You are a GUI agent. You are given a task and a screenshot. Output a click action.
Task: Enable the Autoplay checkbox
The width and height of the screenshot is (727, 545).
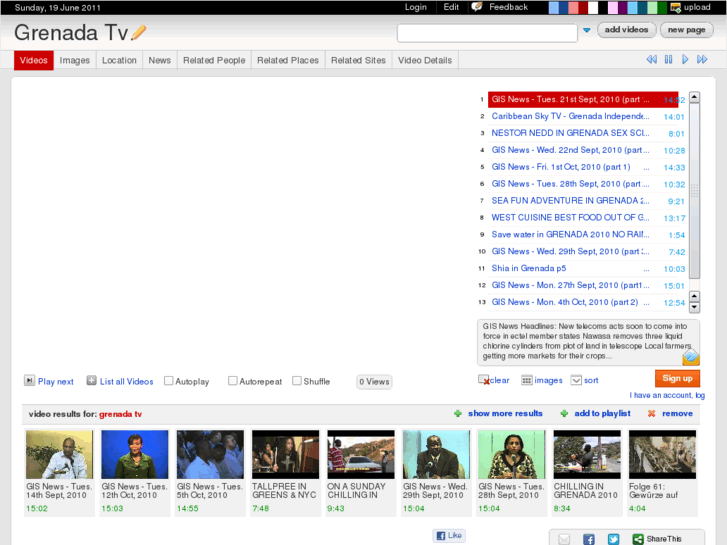(169, 381)
